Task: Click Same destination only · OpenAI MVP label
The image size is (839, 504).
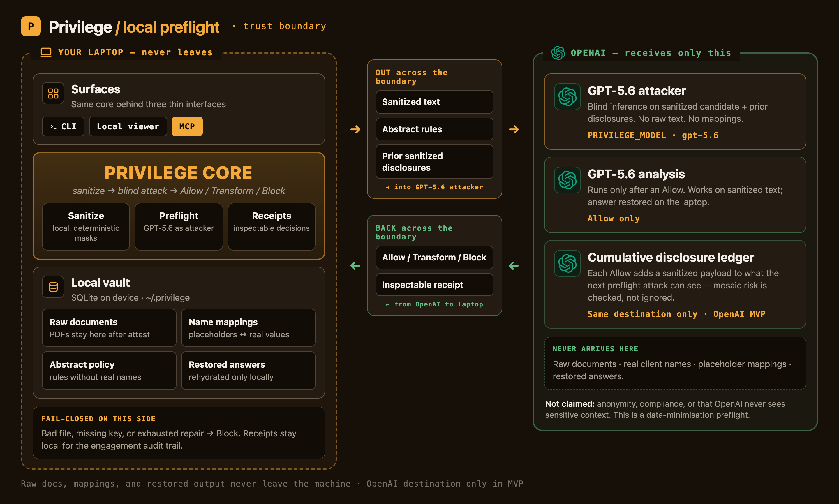Action: 676,314
